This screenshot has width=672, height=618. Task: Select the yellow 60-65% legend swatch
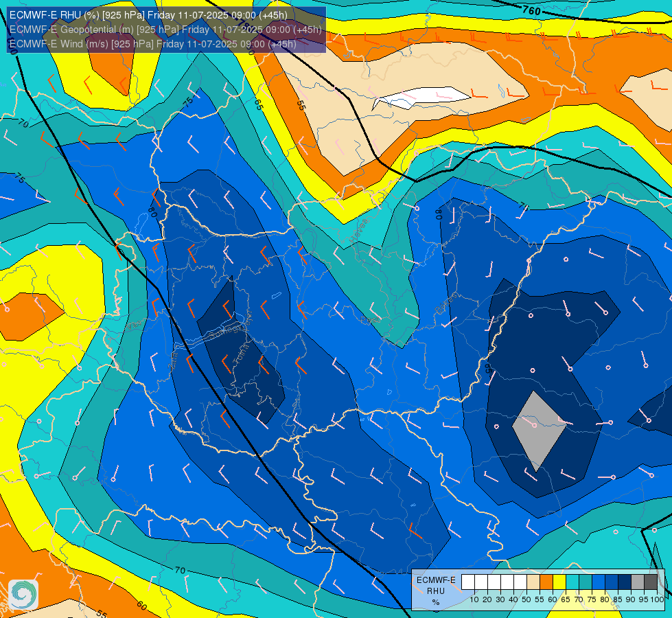[x=559, y=582]
